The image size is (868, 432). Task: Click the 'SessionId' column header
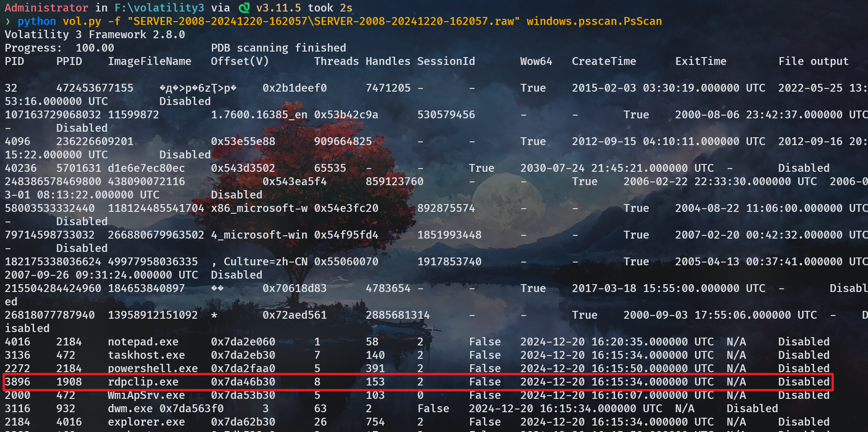(446, 61)
